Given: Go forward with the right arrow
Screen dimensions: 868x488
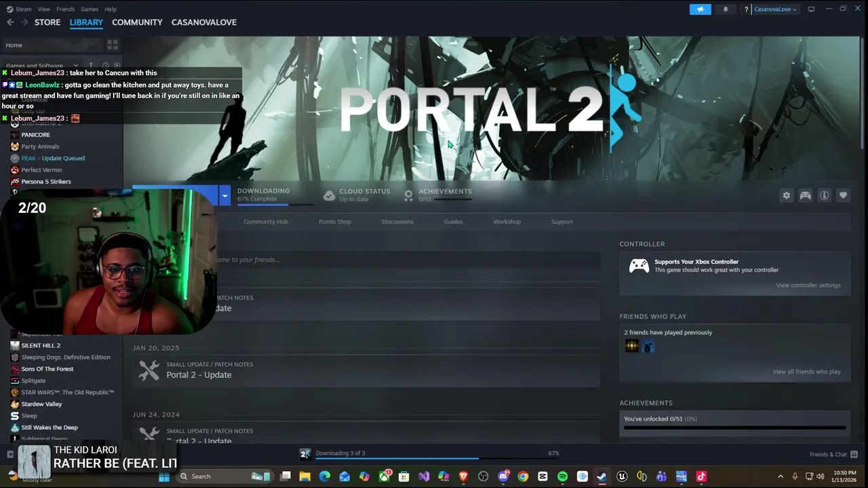Looking at the screenshot, I should 24,22.
